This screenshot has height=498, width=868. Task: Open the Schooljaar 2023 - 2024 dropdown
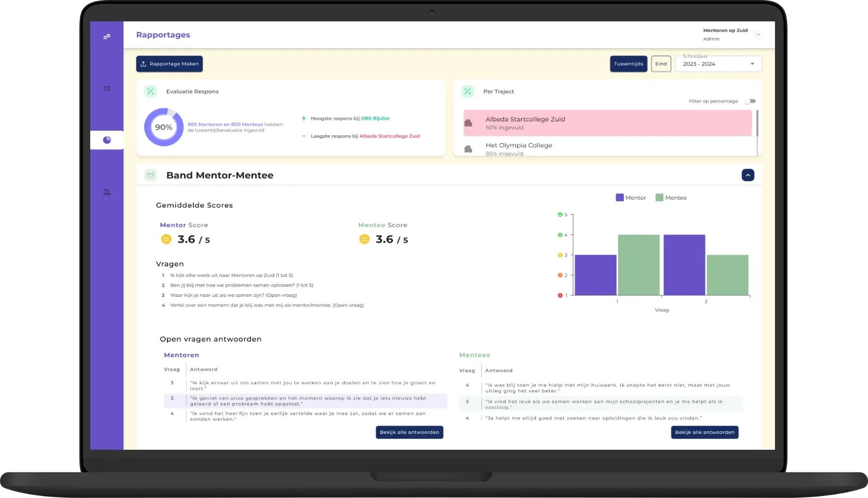click(719, 64)
